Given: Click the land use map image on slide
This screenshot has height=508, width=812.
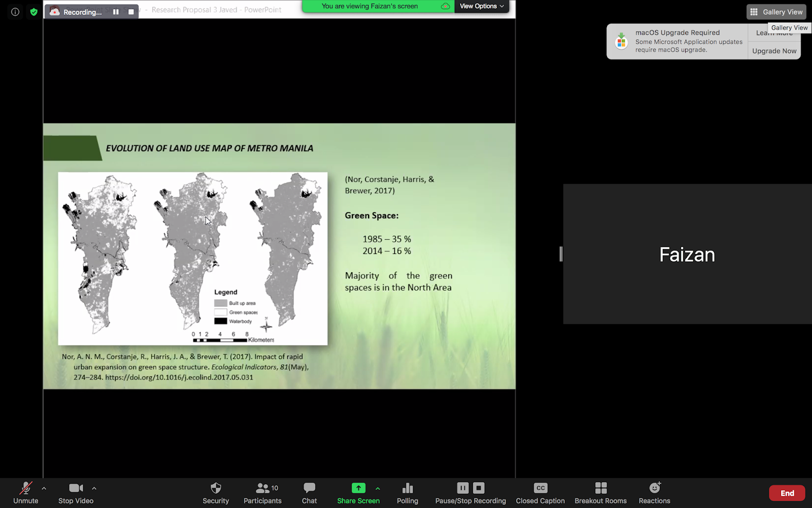Looking at the screenshot, I should coord(193,259).
